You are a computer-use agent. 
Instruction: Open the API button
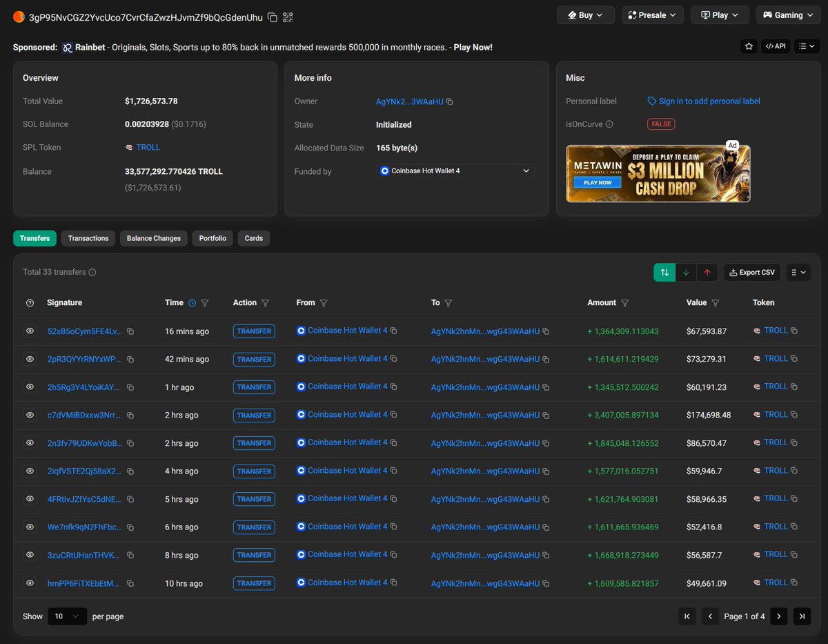click(x=776, y=46)
